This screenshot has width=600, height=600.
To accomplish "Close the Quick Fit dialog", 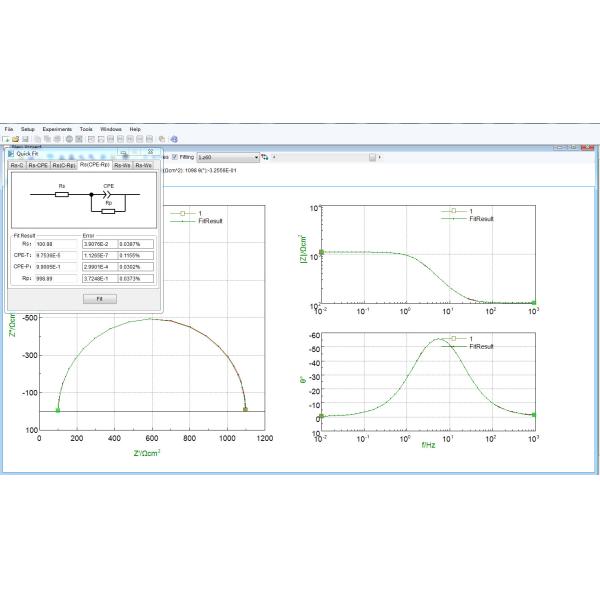I will click(151, 153).
